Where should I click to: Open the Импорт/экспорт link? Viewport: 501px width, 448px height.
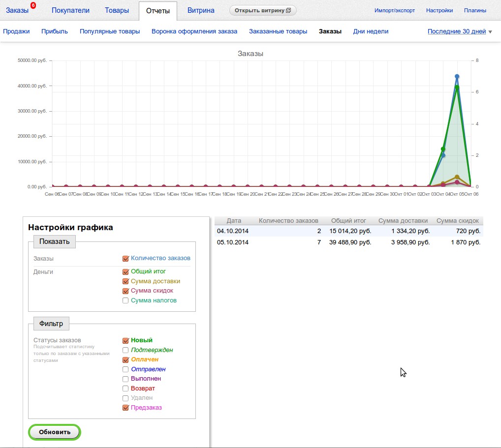click(395, 10)
